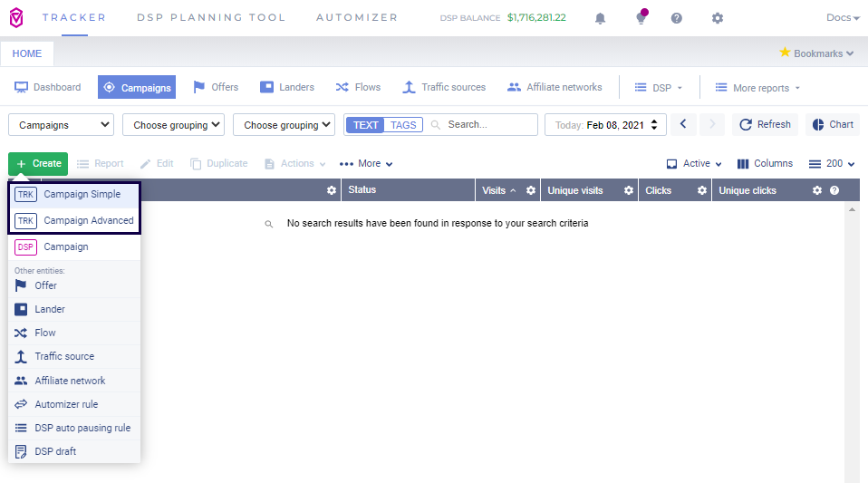Expand the Active filter dropdown
868x483 pixels.
click(695, 164)
